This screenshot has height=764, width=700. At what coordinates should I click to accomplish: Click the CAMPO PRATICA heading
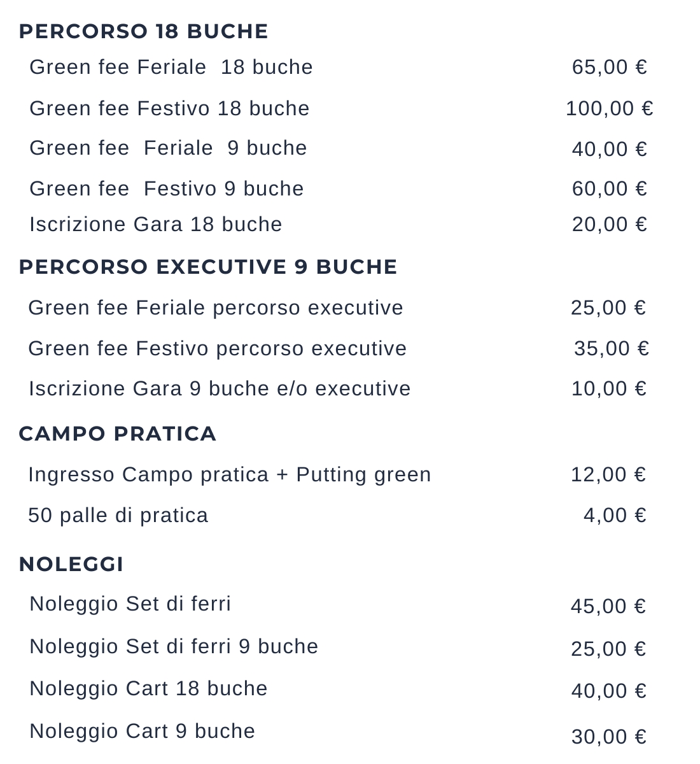coord(117,434)
